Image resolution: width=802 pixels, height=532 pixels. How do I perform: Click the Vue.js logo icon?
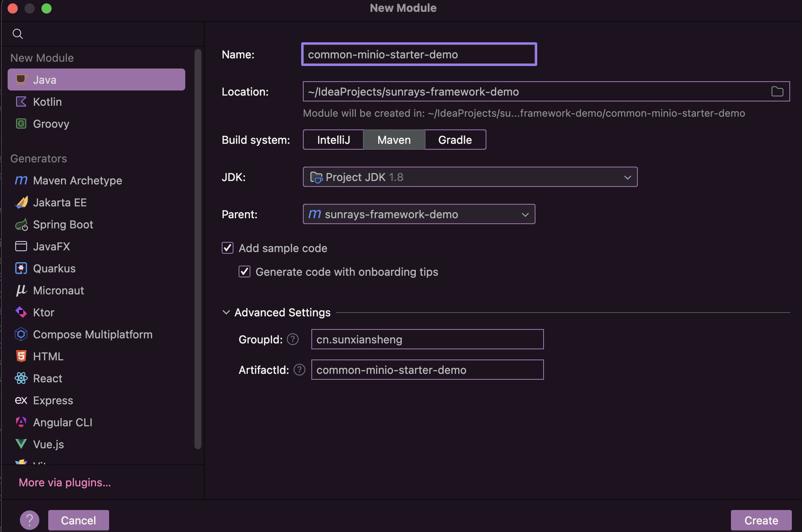click(21, 444)
